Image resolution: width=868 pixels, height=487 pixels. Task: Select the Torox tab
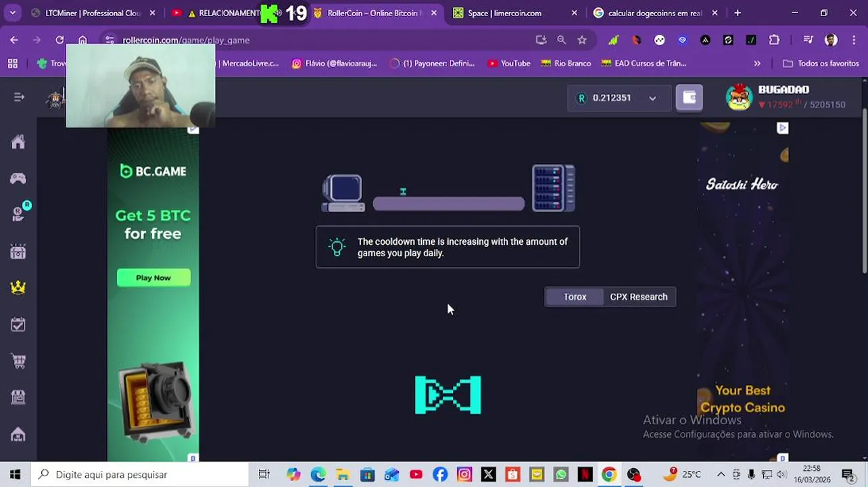point(575,297)
